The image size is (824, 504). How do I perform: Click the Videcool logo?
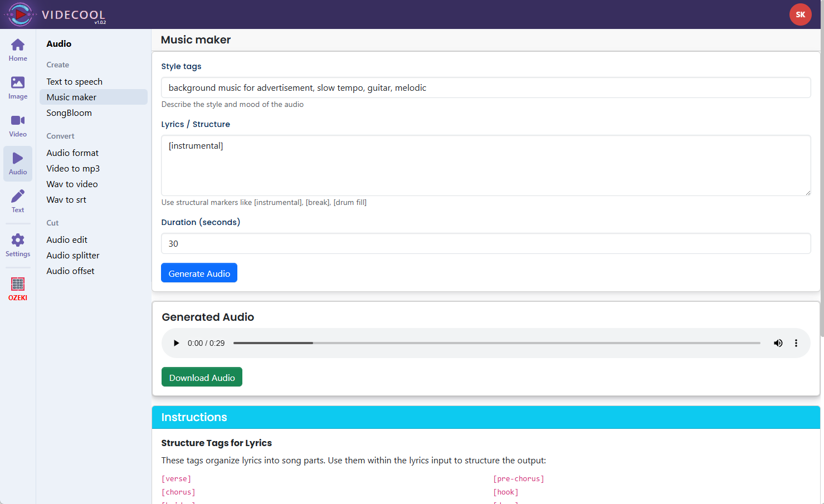pos(21,14)
